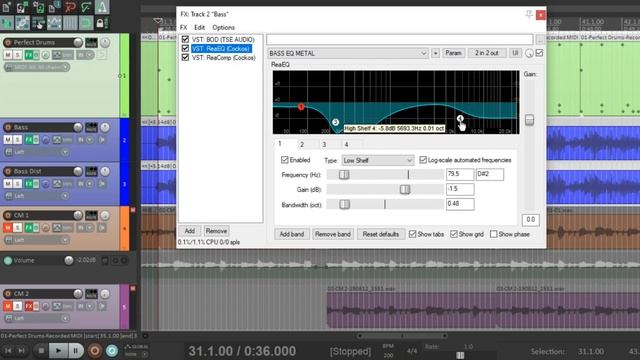The height and width of the screenshot is (360, 640).
Task: Click the transport pause button
Action: pos(76,350)
